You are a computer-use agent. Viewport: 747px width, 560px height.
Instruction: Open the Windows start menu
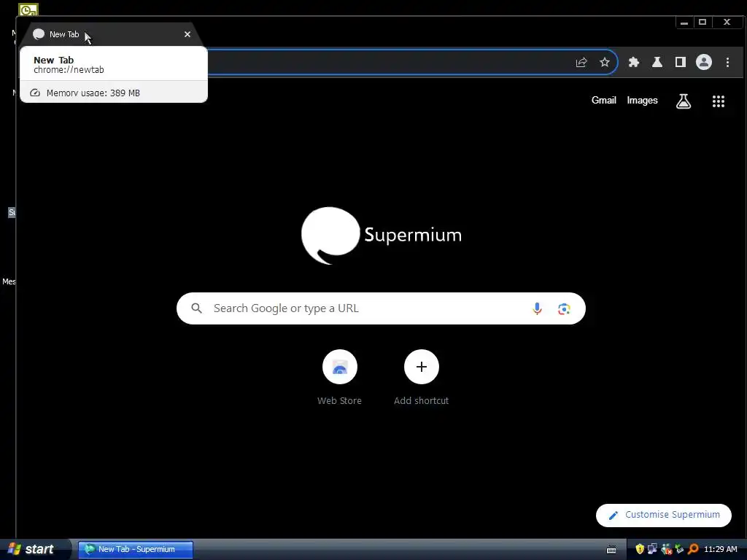34,549
